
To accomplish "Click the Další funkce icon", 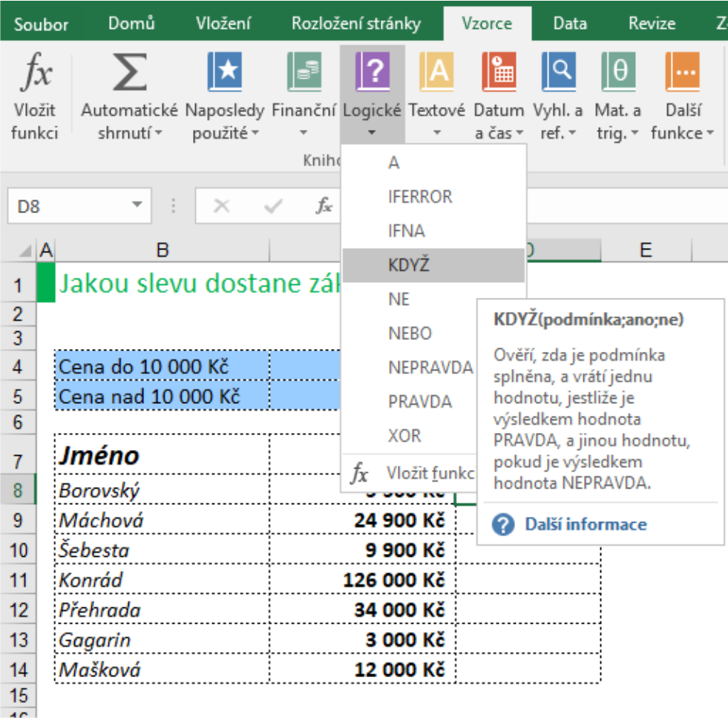I will point(682,72).
